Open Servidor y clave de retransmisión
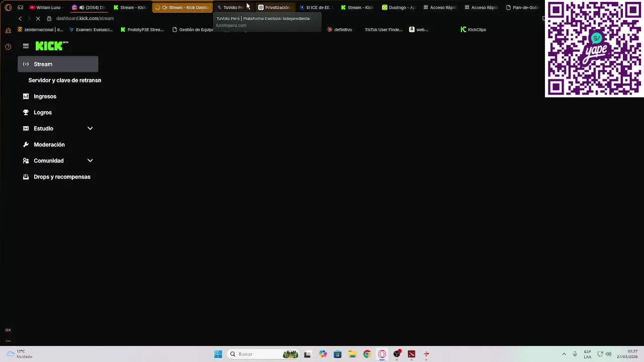This screenshot has height=362, width=644. (x=64, y=80)
